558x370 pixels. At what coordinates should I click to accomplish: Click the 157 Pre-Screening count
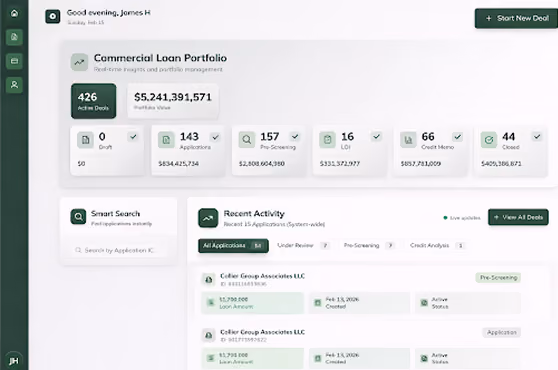tap(269, 137)
